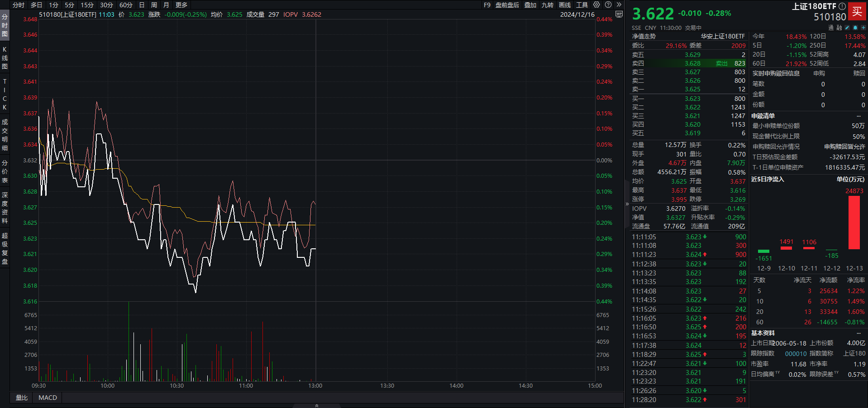Click 买一 bid price 3.623

coord(692,99)
